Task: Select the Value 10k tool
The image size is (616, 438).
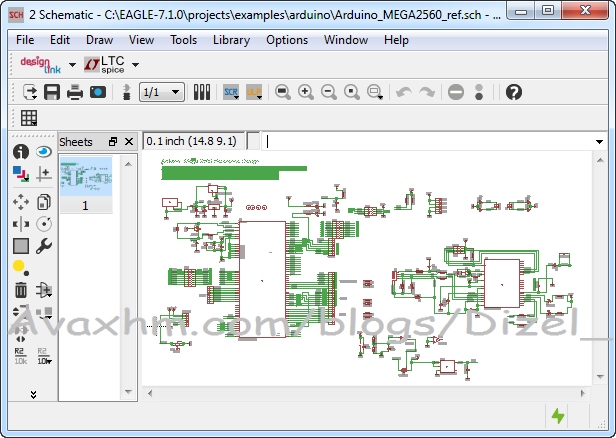Action: coord(44,356)
